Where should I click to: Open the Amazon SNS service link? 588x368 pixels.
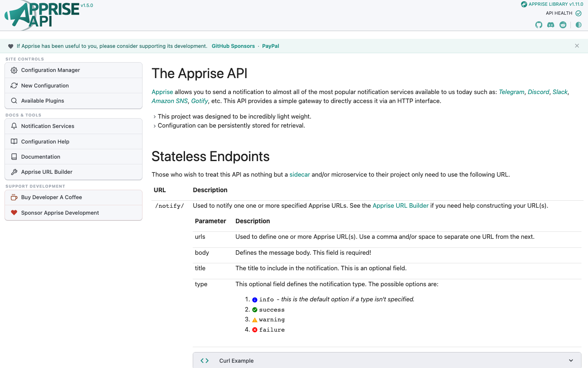point(169,101)
